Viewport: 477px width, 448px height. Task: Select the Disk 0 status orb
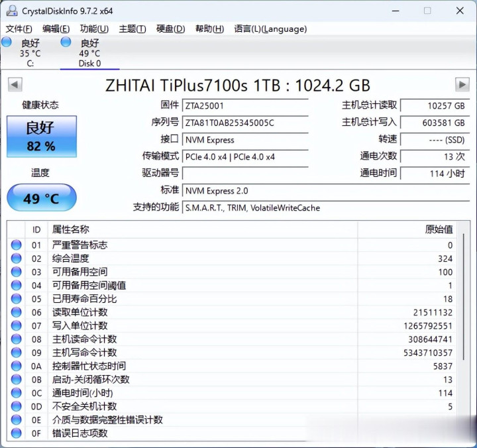[66, 42]
